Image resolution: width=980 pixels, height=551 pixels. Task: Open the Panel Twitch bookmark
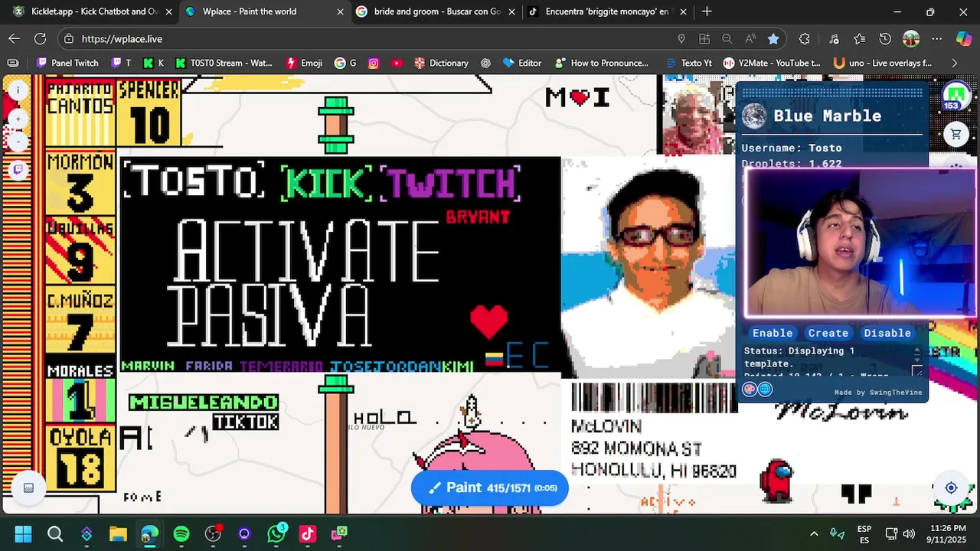coord(68,63)
